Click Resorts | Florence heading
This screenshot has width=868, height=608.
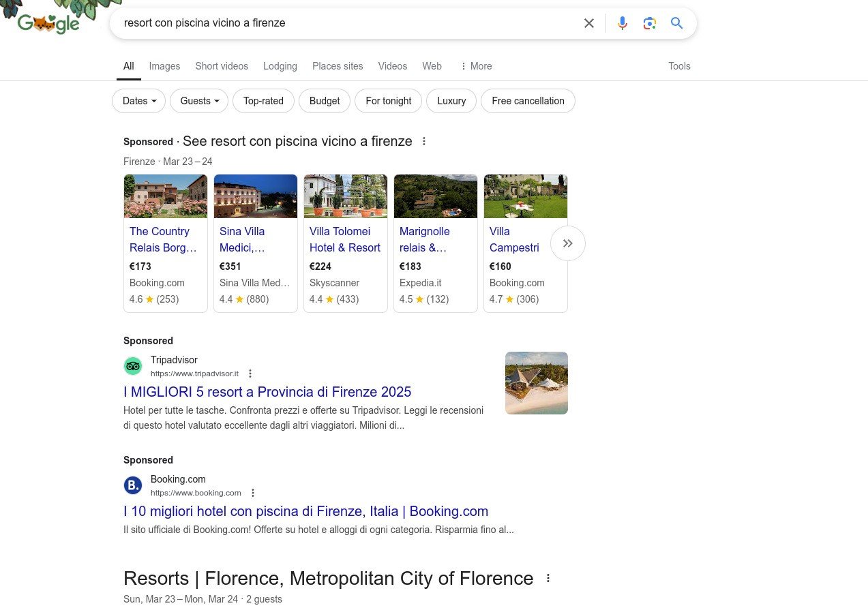coord(328,578)
